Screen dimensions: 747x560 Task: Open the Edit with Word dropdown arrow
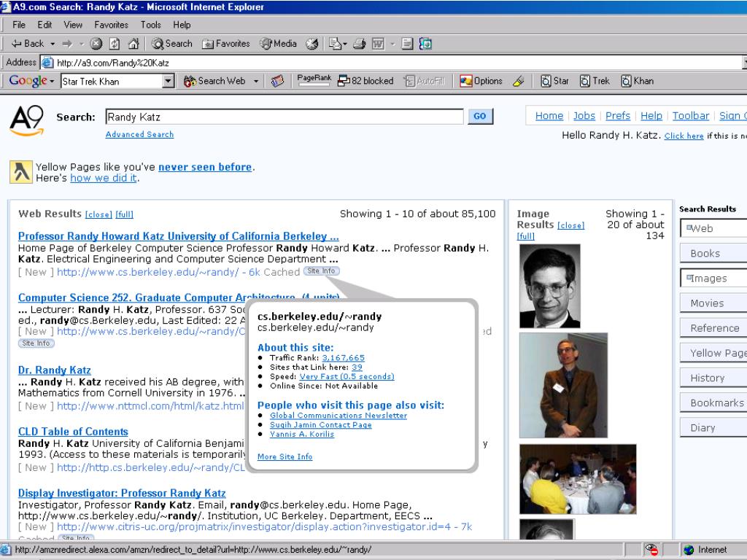(392, 44)
